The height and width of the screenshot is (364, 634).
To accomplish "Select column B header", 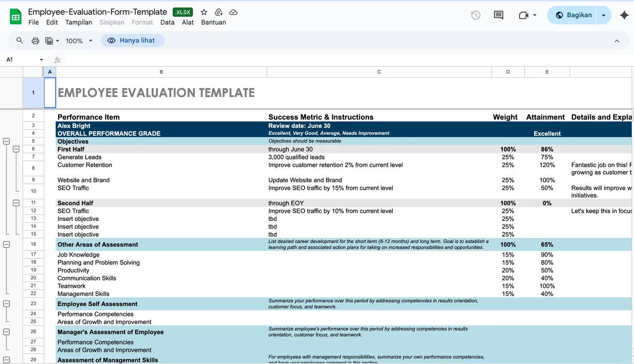I will [x=161, y=72].
